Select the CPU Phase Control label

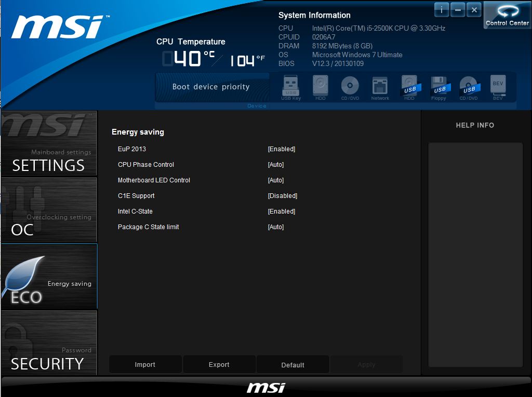click(x=146, y=165)
